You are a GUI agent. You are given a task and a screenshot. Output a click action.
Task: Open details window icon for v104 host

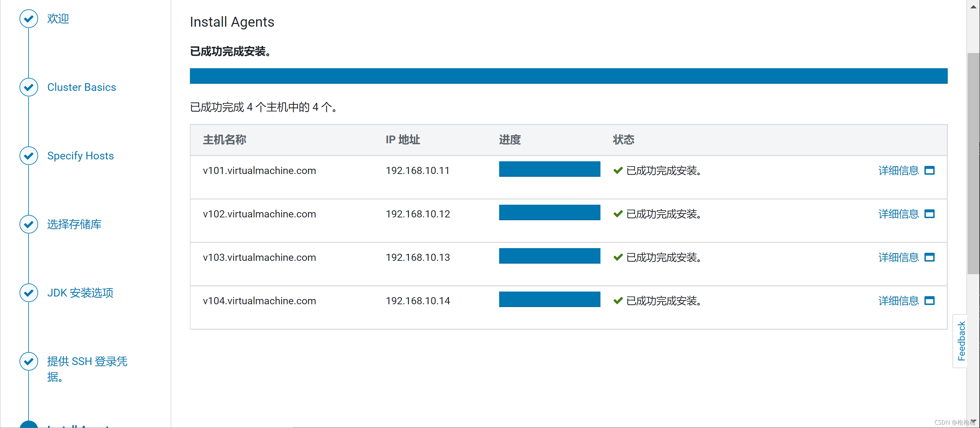click(929, 301)
